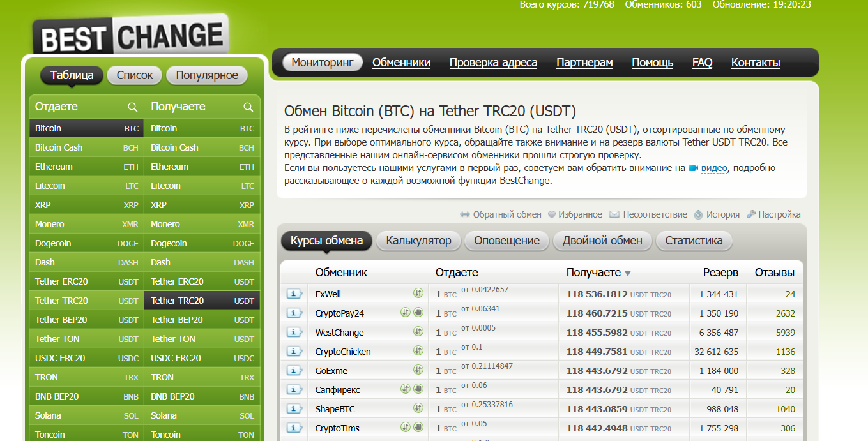This screenshot has width=868, height=441.
Task: Open Обменники in the top navigation
Action: [401, 63]
